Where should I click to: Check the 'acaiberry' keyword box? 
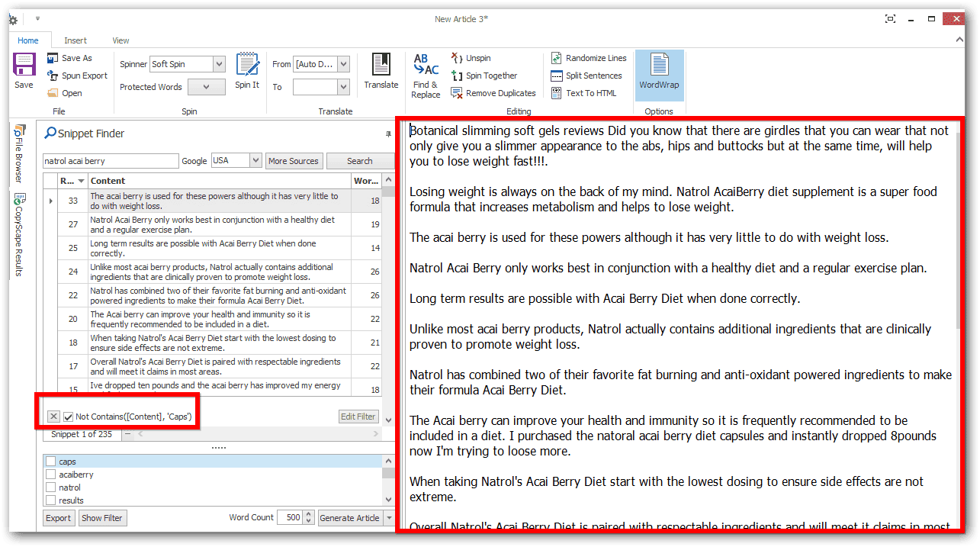click(51, 475)
